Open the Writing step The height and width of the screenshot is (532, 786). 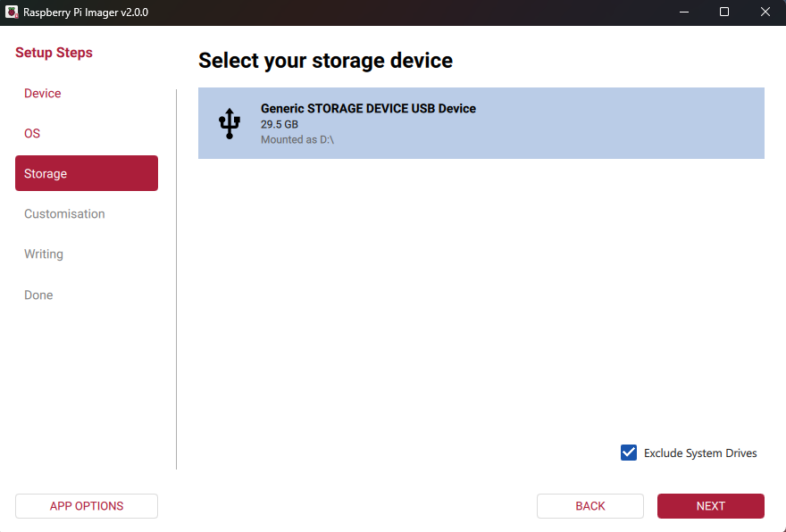tap(44, 254)
